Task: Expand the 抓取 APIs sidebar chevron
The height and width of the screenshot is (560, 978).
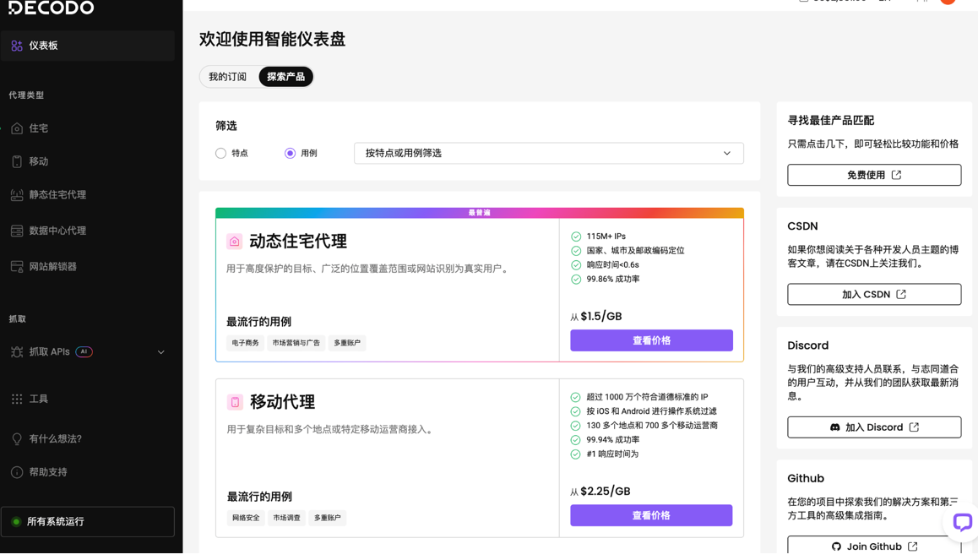Action: [161, 352]
